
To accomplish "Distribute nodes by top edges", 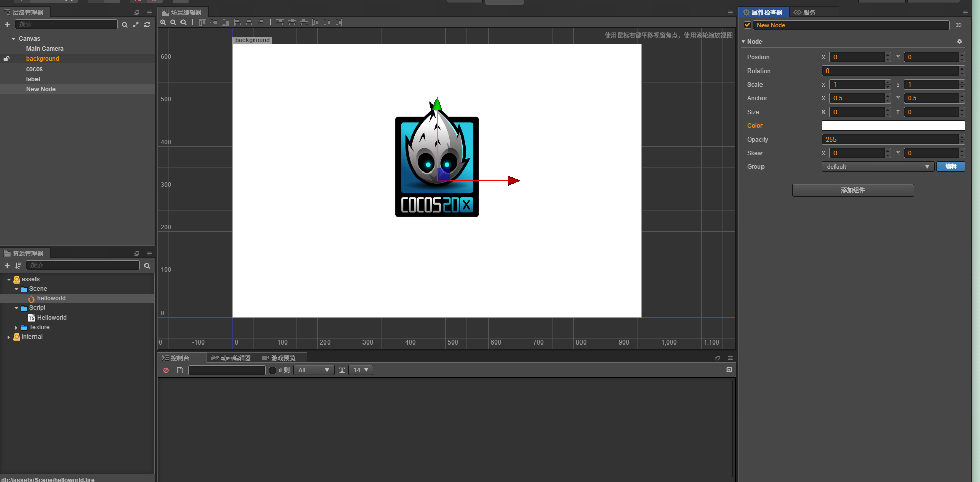I will point(280,22).
